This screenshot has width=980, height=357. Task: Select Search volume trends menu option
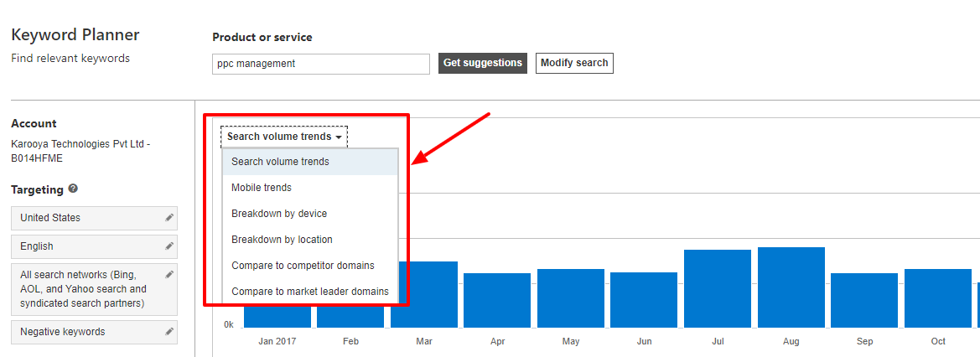click(310, 161)
